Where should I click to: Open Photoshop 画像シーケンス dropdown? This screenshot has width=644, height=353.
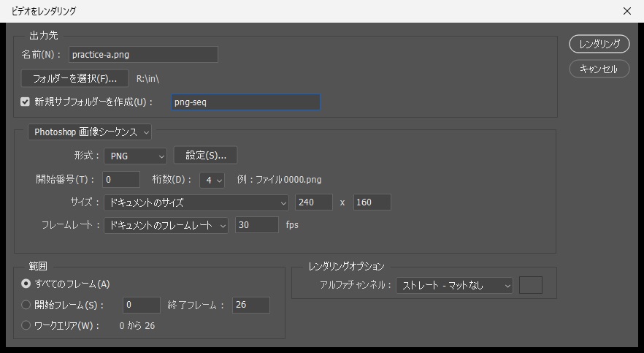coord(90,132)
